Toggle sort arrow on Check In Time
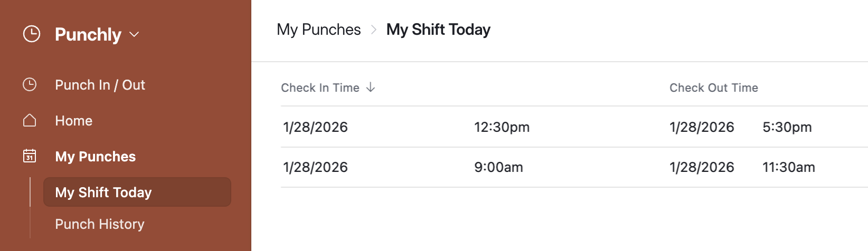 [371, 87]
